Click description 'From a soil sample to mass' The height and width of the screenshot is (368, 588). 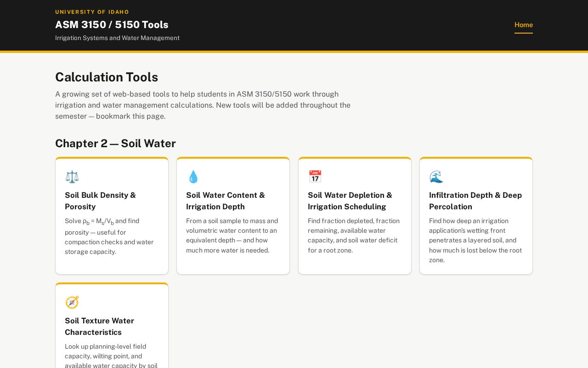tap(232, 236)
